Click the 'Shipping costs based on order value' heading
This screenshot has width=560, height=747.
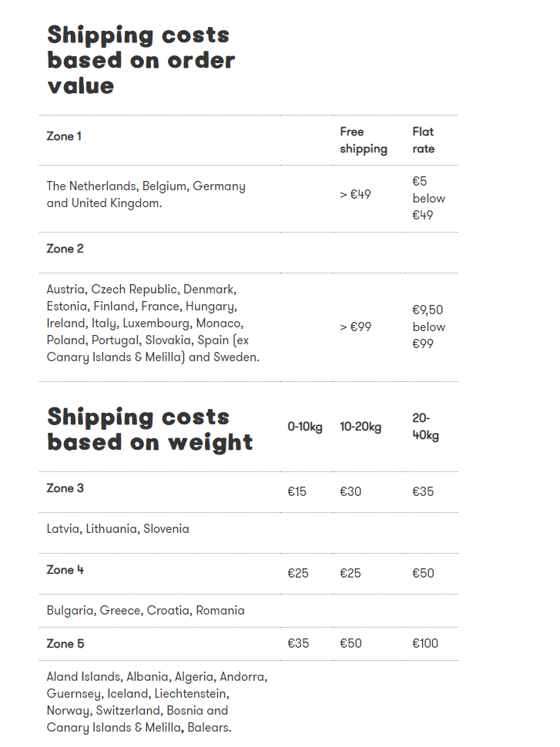pyautogui.click(x=141, y=60)
